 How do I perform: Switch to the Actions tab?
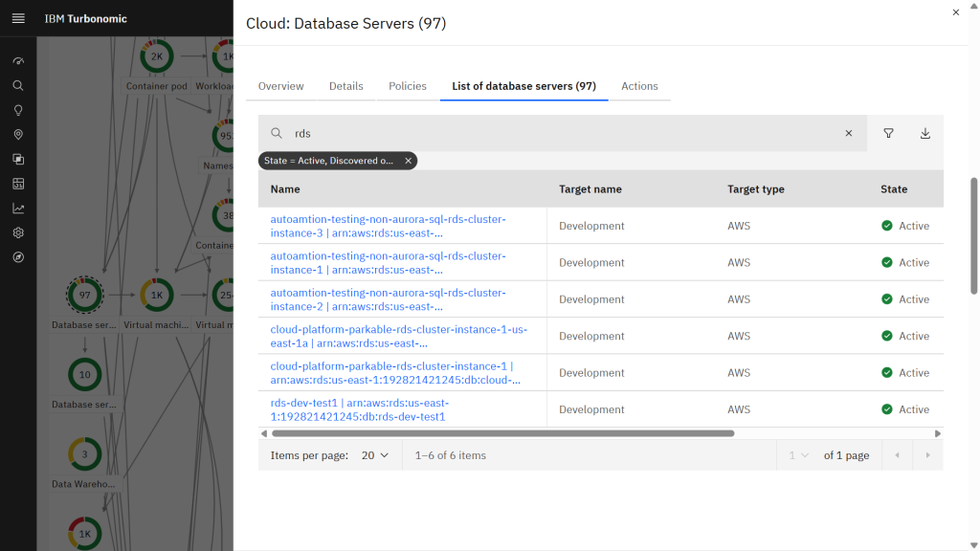tap(639, 86)
